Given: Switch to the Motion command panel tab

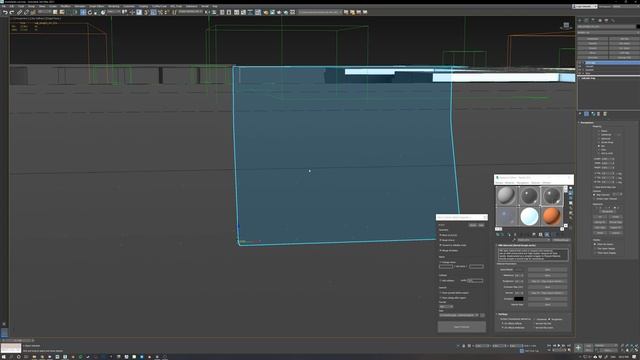Looking at the screenshot, I should 600,20.
